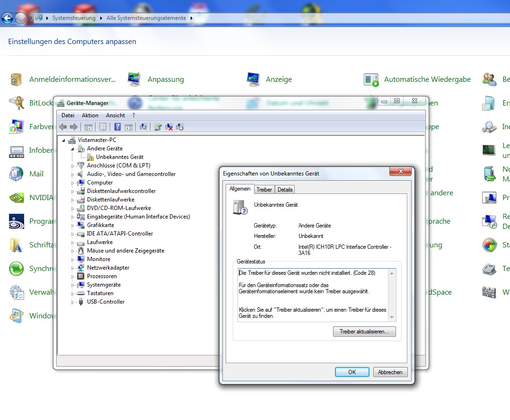Screen dimensions: 510x420
Task: Expand the Netzwerkadapter node
Action: (72, 268)
